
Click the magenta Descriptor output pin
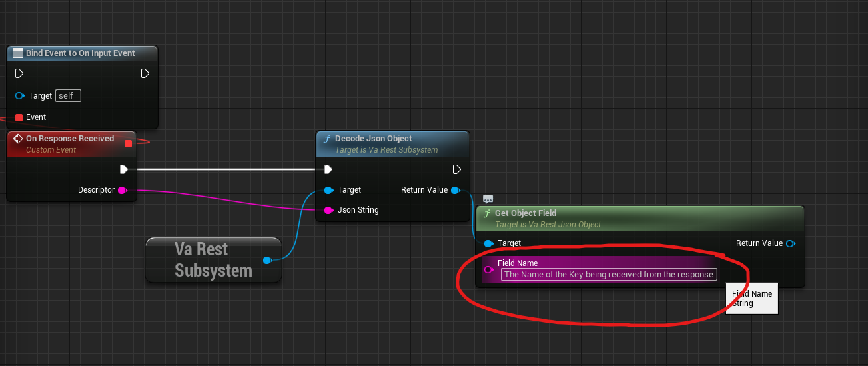click(122, 190)
